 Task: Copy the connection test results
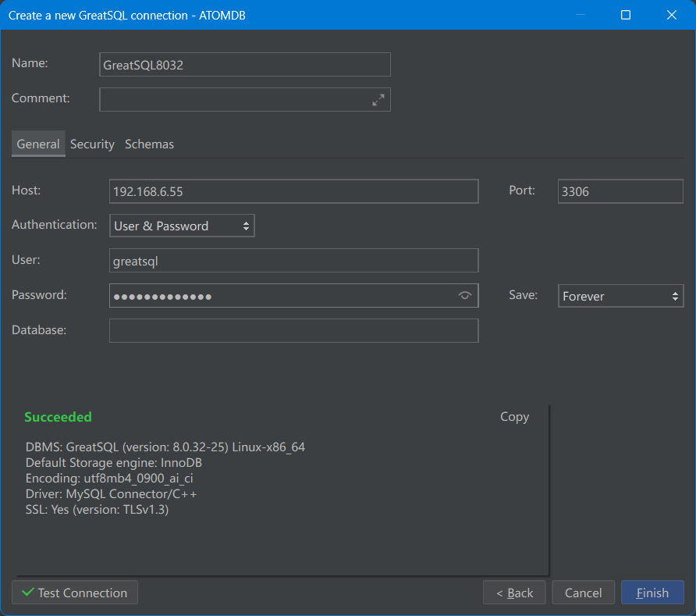coord(514,417)
